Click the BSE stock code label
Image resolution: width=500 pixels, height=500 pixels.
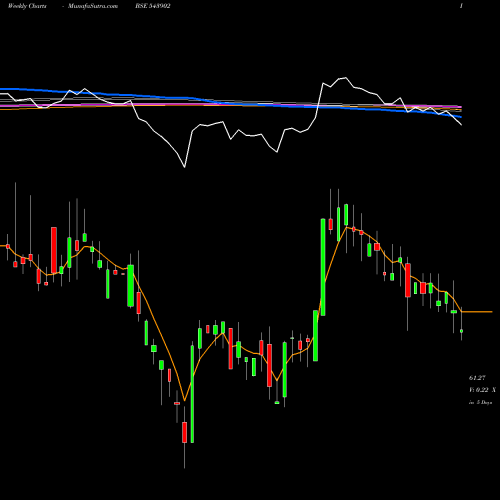(x=153, y=6)
